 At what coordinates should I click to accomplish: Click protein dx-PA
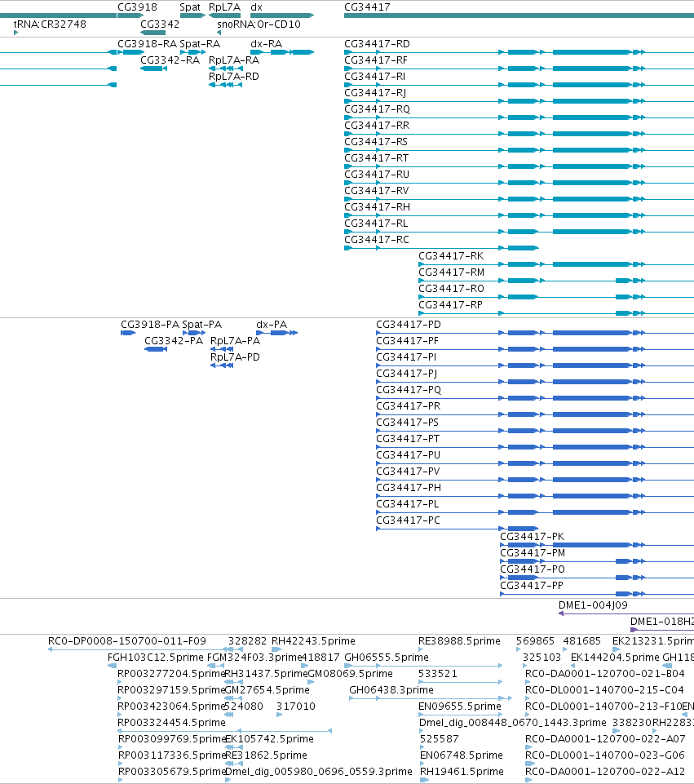pyautogui.click(x=272, y=325)
